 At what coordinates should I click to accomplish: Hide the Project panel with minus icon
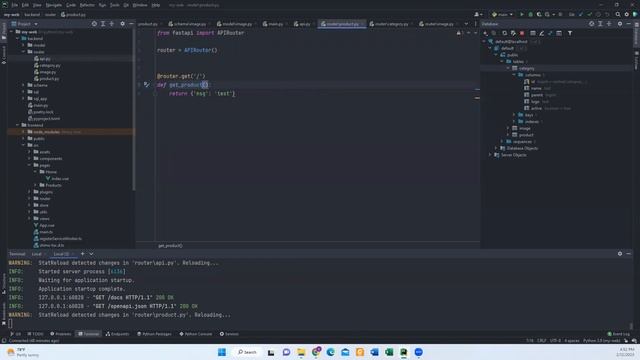(131, 24)
